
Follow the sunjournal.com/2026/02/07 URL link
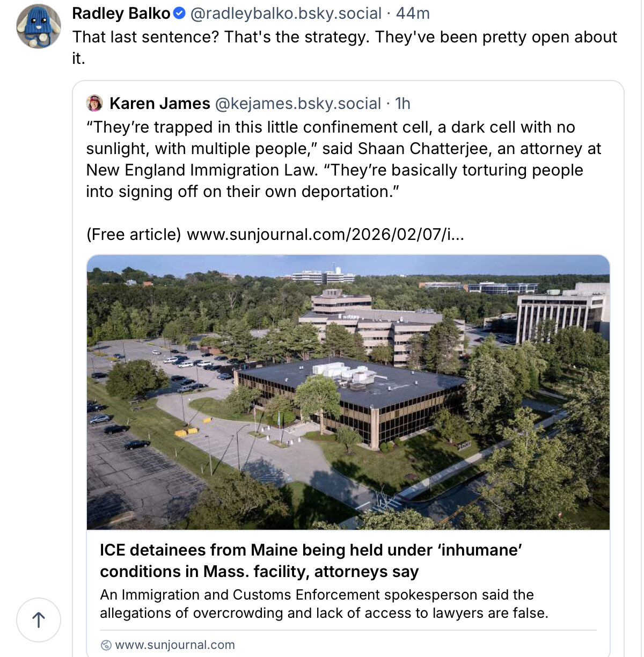[x=325, y=235]
